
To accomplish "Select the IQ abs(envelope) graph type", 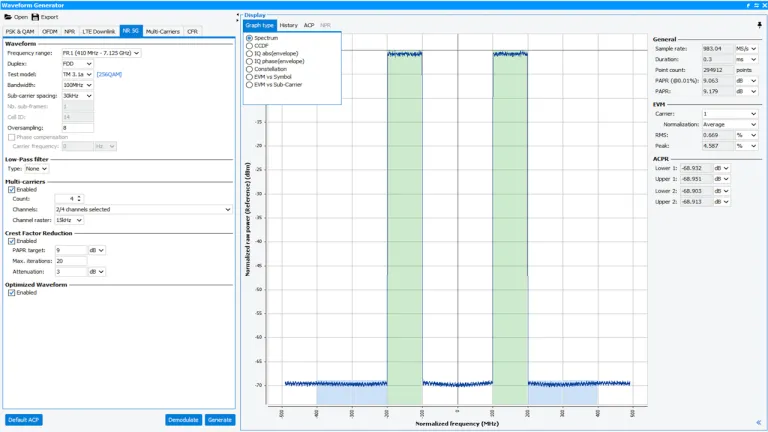I will tap(249, 53).
